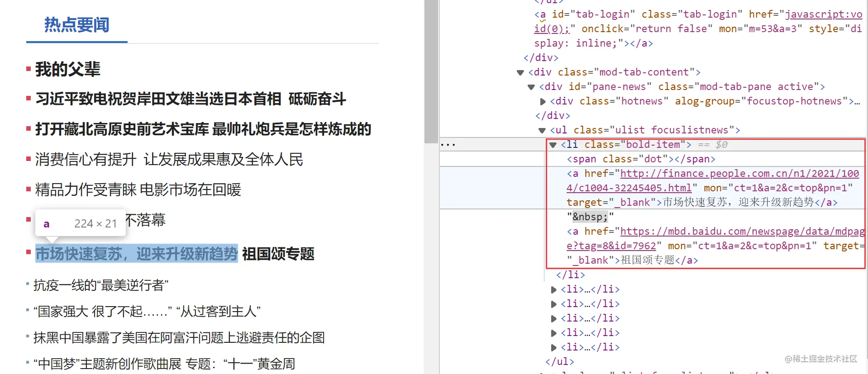Open 最帅礼炮兵是怎样炼成的 headline
This screenshot has height=374, width=868.
[291, 129]
